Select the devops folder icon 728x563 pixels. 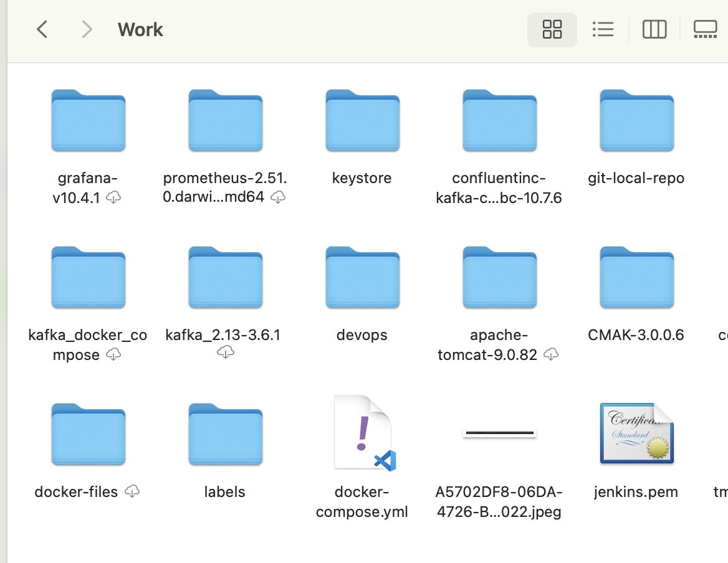pyautogui.click(x=363, y=277)
